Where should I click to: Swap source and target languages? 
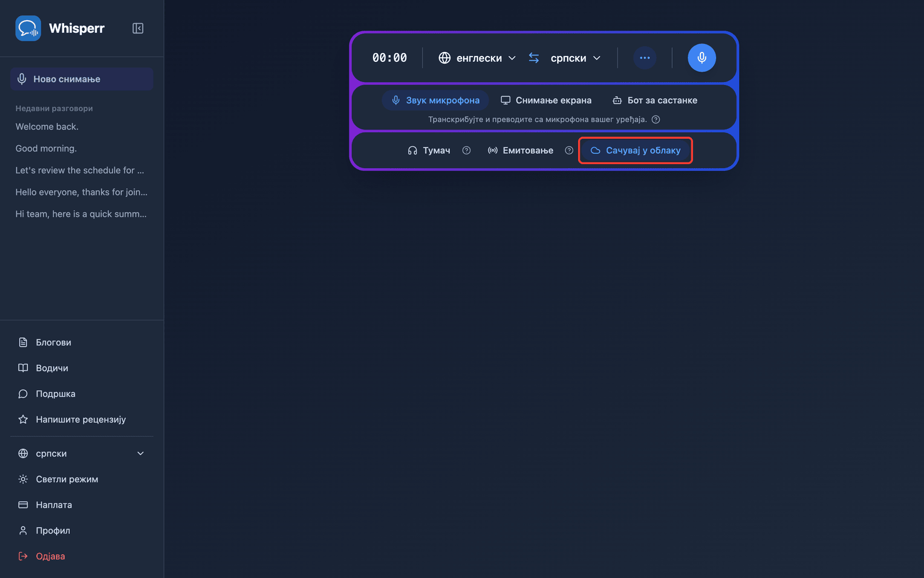534,58
